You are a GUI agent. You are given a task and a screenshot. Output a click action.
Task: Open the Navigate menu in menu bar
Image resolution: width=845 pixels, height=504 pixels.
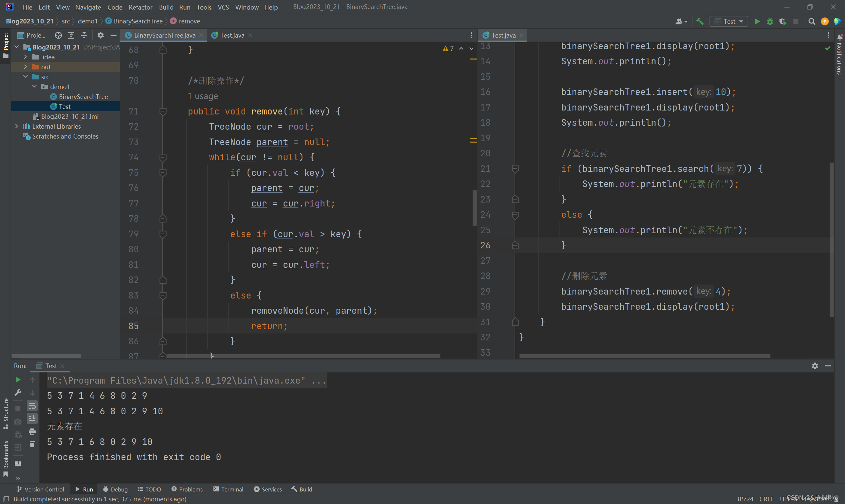pyautogui.click(x=87, y=7)
